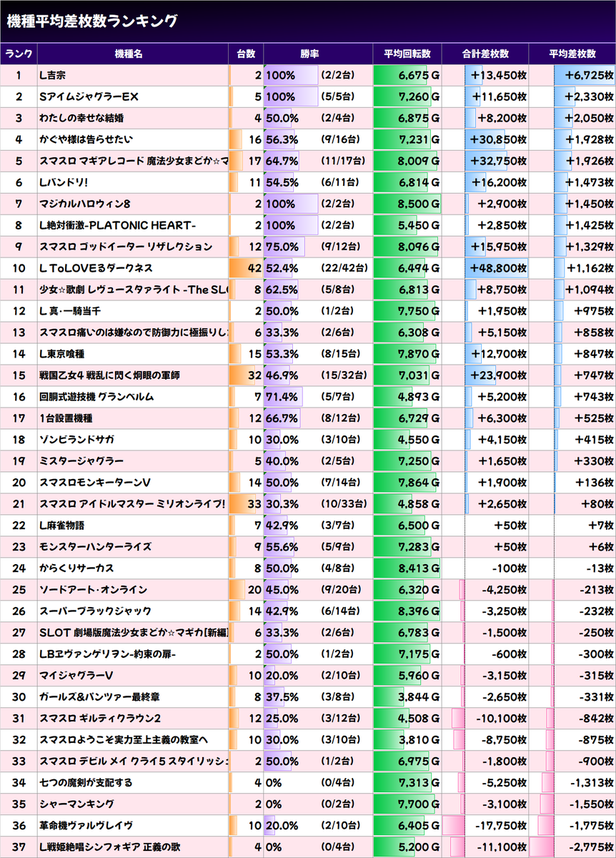The width and height of the screenshot is (616, 858).
Task: Click the 平均回転数 column header
Action: (x=407, y=54)
